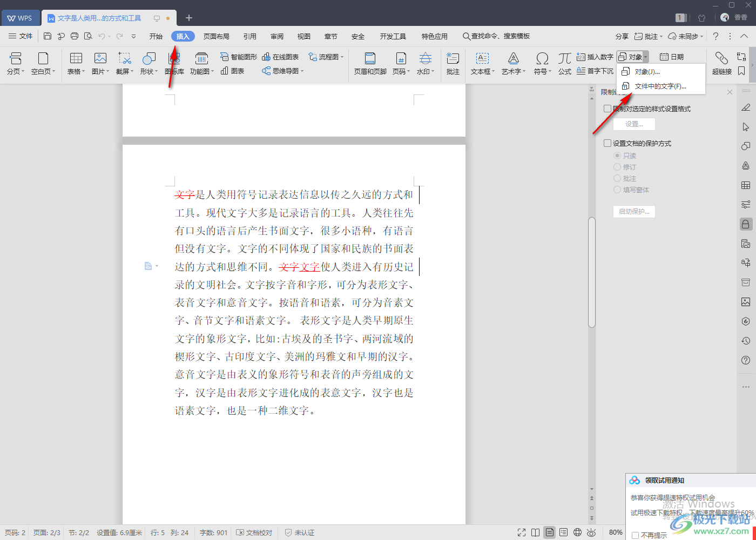Open the 审阅 review tab
This screenshot has width=756, height=540.
277,36
